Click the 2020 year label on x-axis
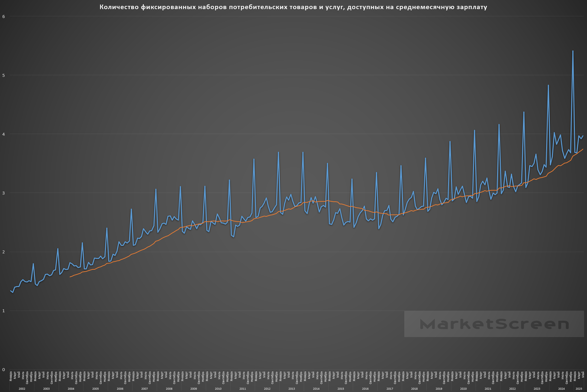Viewport: 587px width, 392px height. point(463,389)
